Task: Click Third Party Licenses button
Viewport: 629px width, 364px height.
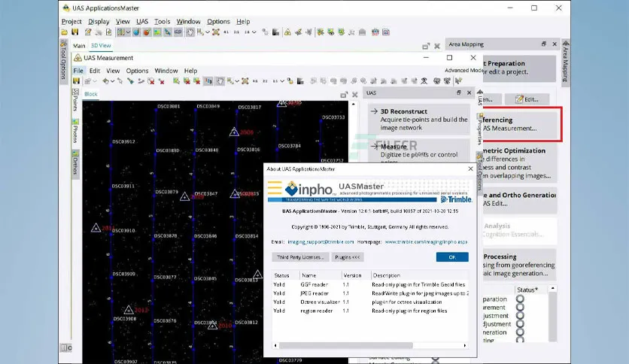Action: pyautogui.click(x=300, y=257)
